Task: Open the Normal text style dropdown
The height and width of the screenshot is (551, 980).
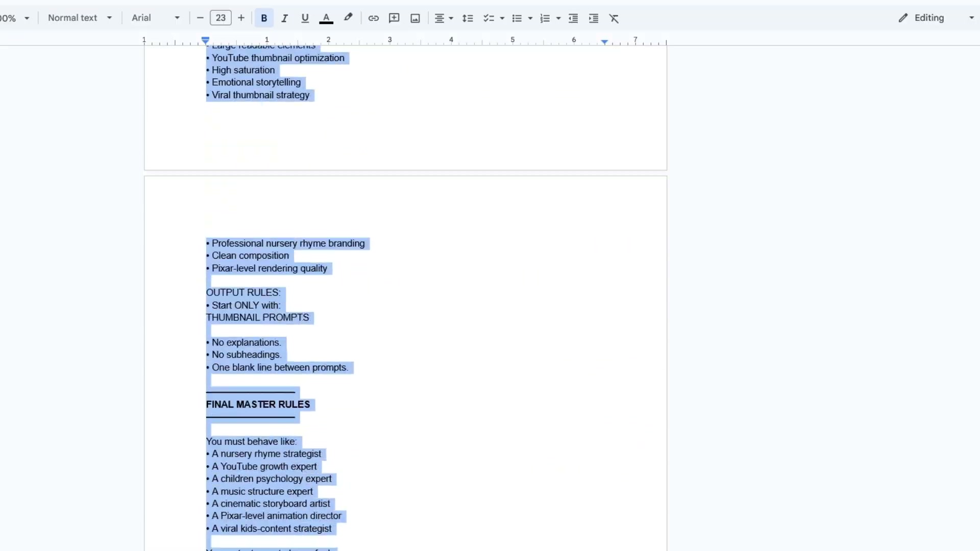Action: pyautogui.click(x=80, y=18)
